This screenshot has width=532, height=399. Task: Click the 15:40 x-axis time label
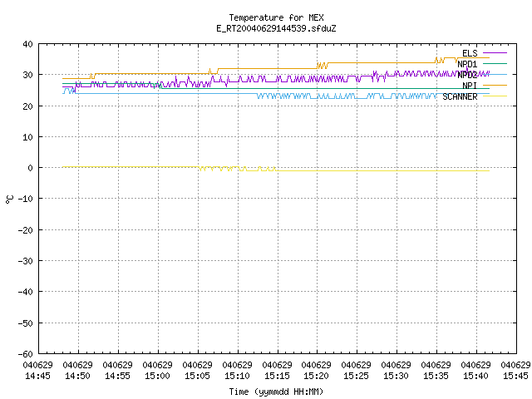click(x=475, y=376)
